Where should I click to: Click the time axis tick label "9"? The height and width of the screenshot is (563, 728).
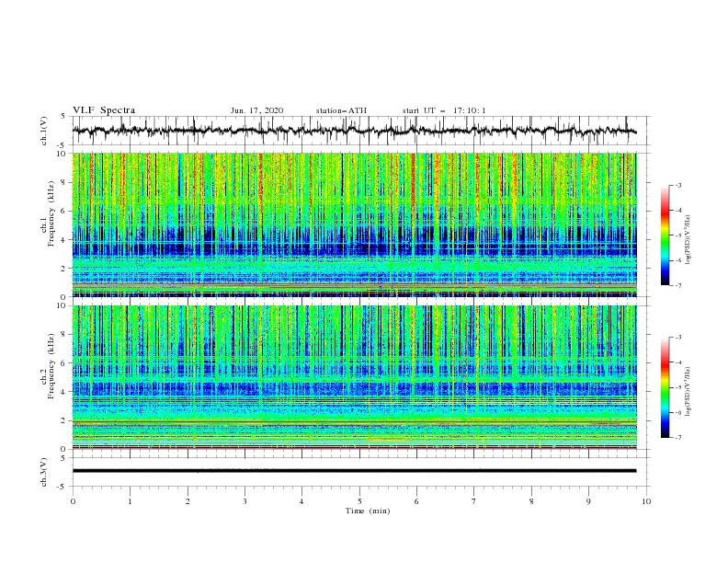click(x=588, y=501)
